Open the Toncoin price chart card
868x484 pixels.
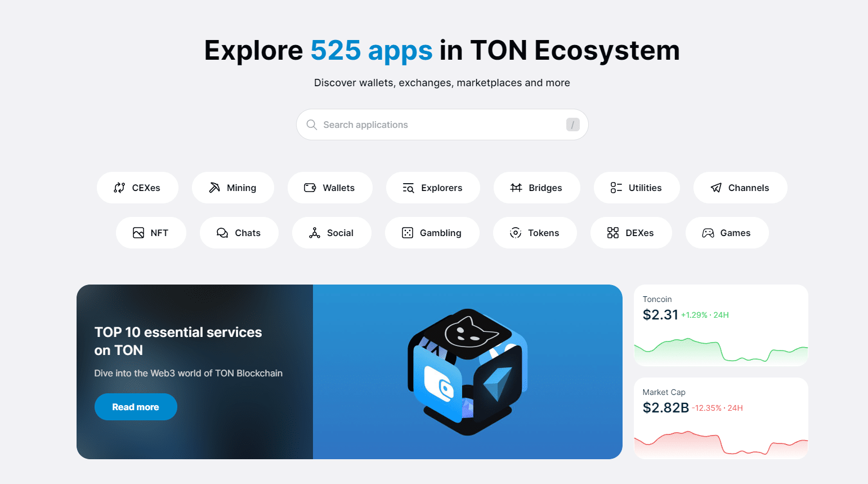(721, 325)
